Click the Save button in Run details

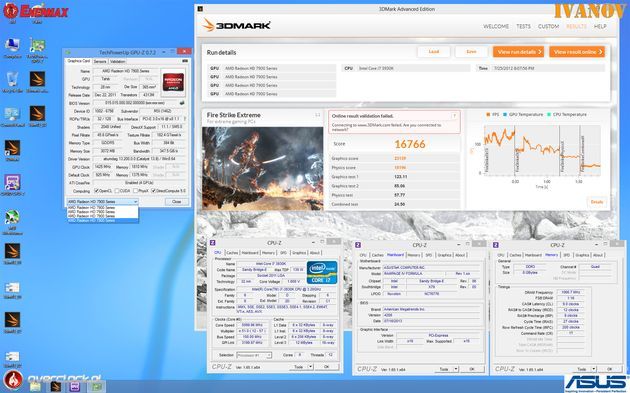click(471, 52)
